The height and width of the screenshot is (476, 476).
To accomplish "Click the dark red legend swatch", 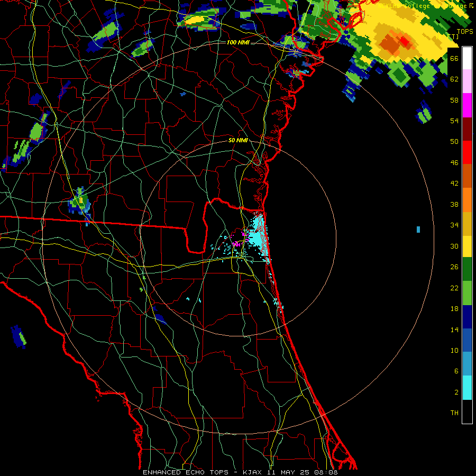I will pyautogui.click(x=467, y=129).
